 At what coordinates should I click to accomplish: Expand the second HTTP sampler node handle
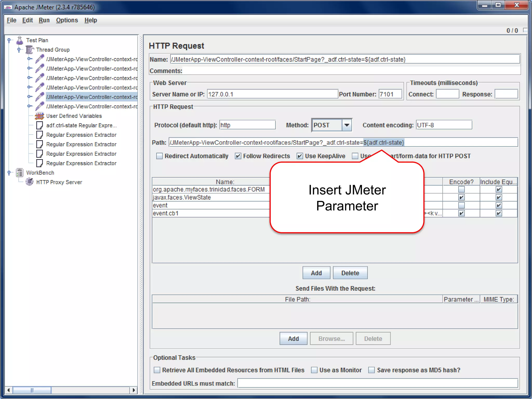tap(29, 69)
